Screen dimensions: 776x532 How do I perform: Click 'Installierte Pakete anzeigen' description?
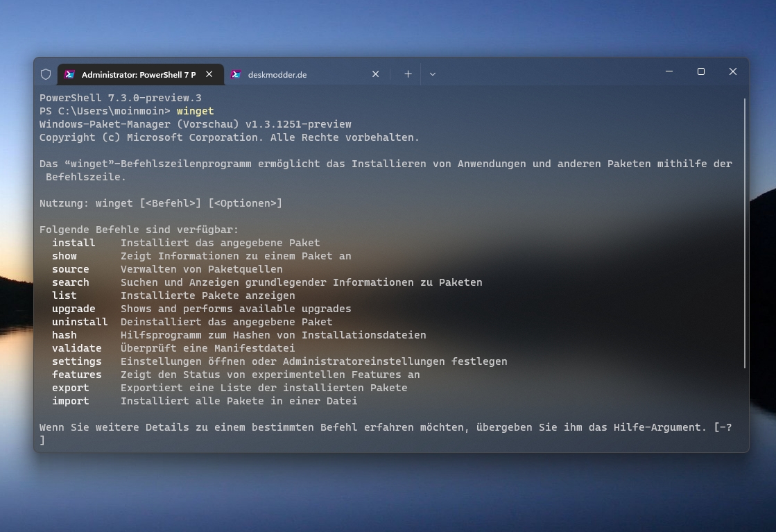pyautogui.click(x=208, y=295)
